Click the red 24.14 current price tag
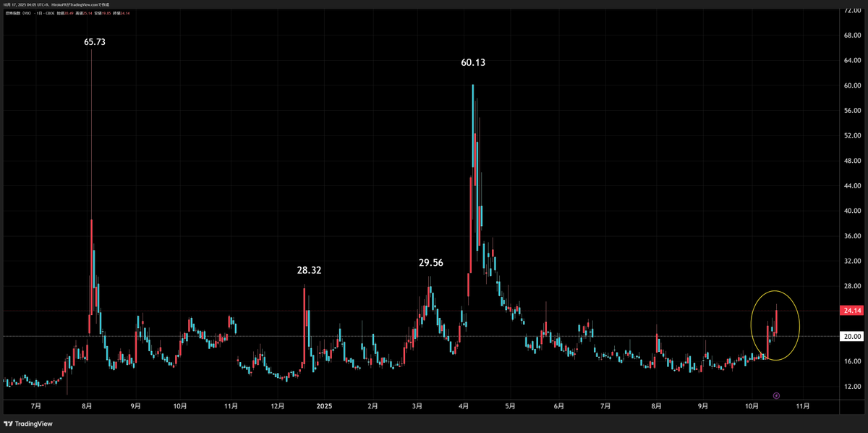The height and width of the screenshot is (433, 868). [x=851, y=311]
